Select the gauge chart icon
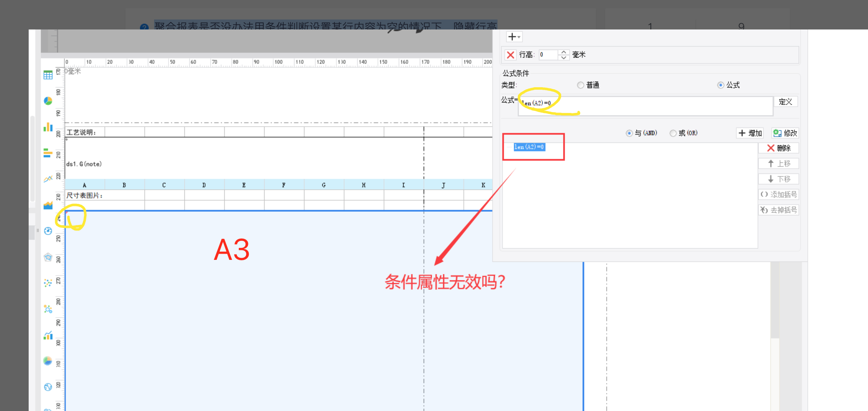868x411 pixels. point(48,231)
